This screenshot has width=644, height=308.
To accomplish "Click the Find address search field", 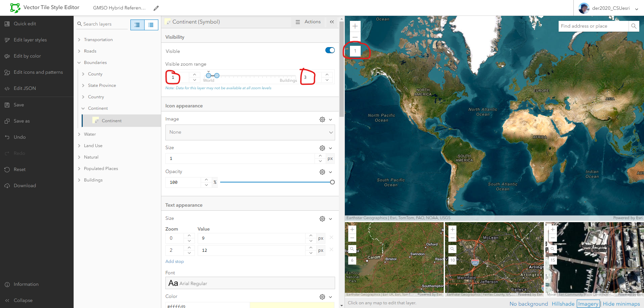I will pos(593,26).
